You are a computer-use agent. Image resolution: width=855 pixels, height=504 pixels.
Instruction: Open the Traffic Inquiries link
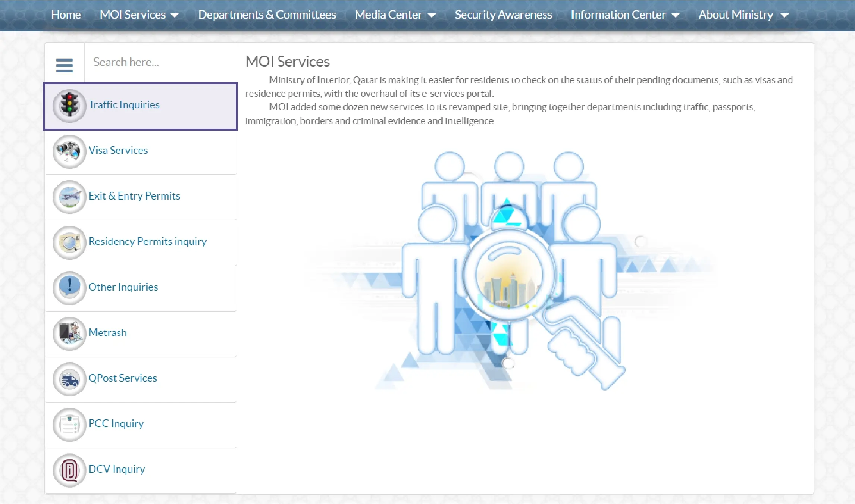(124, 105)
